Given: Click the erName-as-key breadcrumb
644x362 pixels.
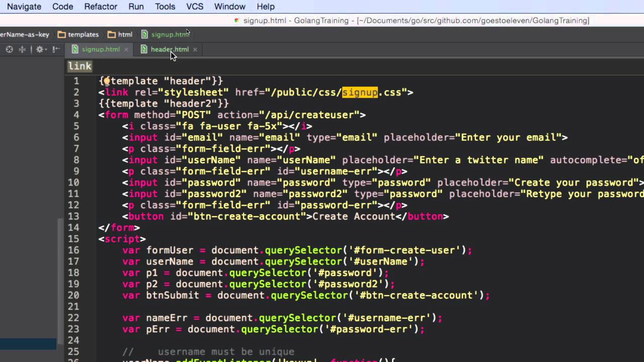Looking at the screenshot, I should tap(25, 35).
